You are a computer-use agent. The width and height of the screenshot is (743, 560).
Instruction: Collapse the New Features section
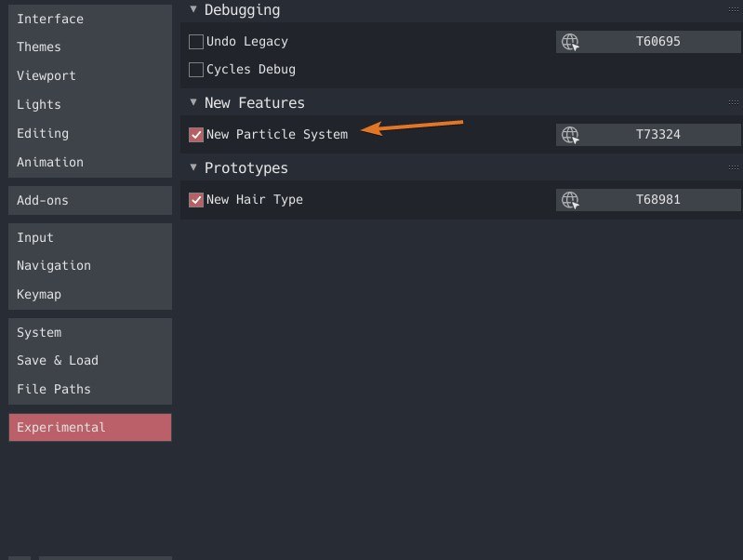click(x=193, y=102)
